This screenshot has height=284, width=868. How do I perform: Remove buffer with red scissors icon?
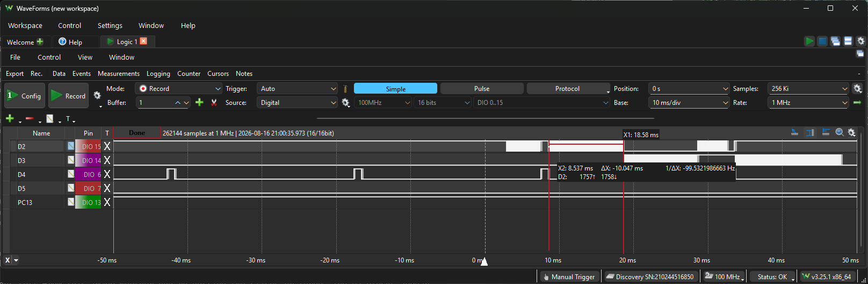pyautogui.click(x=214, y=102)
